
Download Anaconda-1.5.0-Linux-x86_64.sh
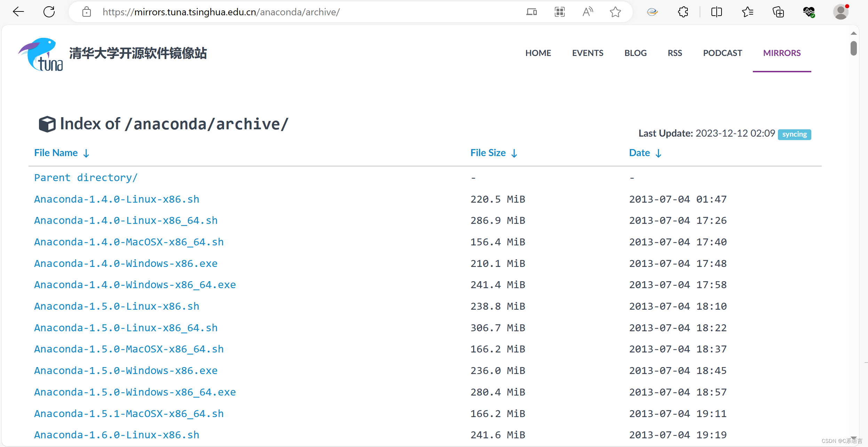(x=126, y=328)
